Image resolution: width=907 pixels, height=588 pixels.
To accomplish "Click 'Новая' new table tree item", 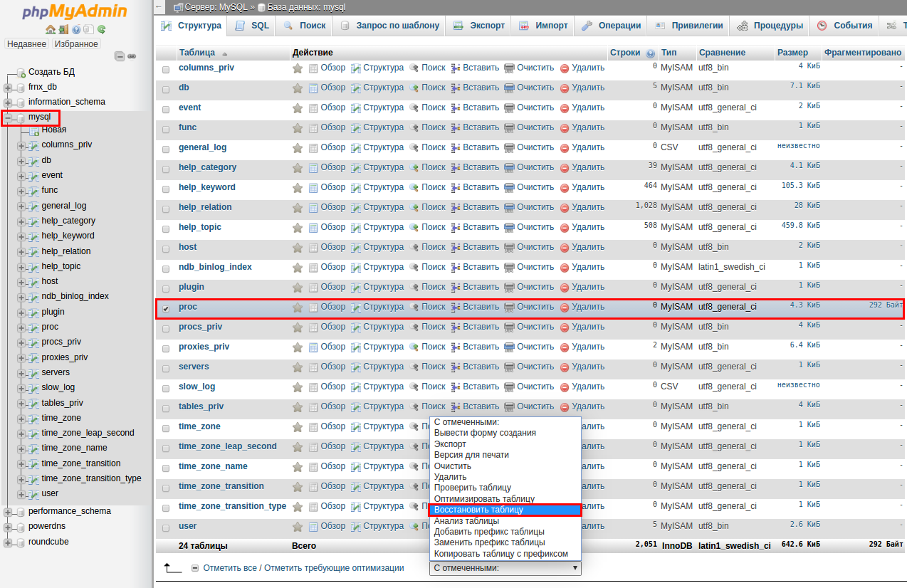I will [54, 130].
